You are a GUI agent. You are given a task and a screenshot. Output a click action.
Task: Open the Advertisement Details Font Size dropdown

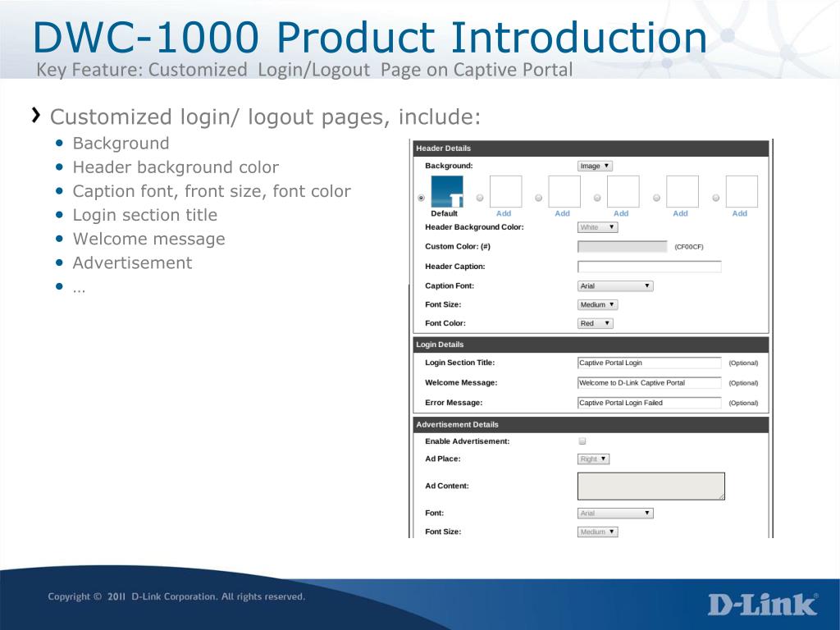[597, 532]
